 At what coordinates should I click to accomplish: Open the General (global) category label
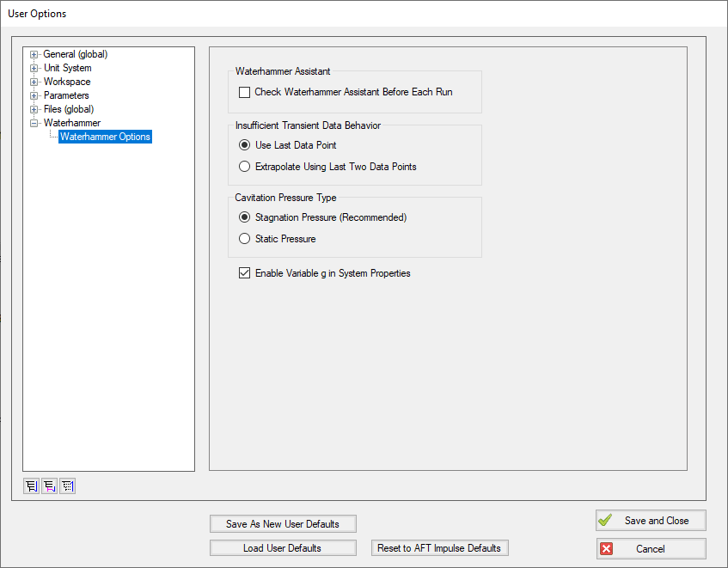(76, 54)
